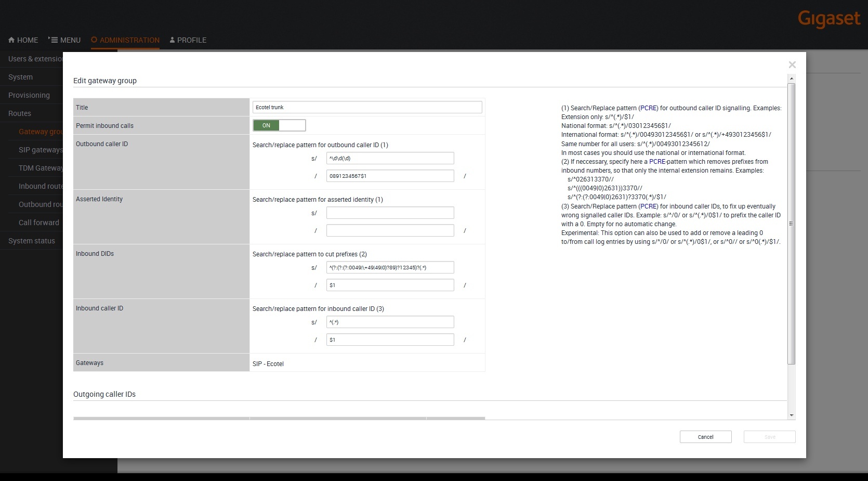Image resolution: width=868 pixels, height=481 pixels.
Task: Click the Edit gateway group heading
Action: [x=105, y=81]
